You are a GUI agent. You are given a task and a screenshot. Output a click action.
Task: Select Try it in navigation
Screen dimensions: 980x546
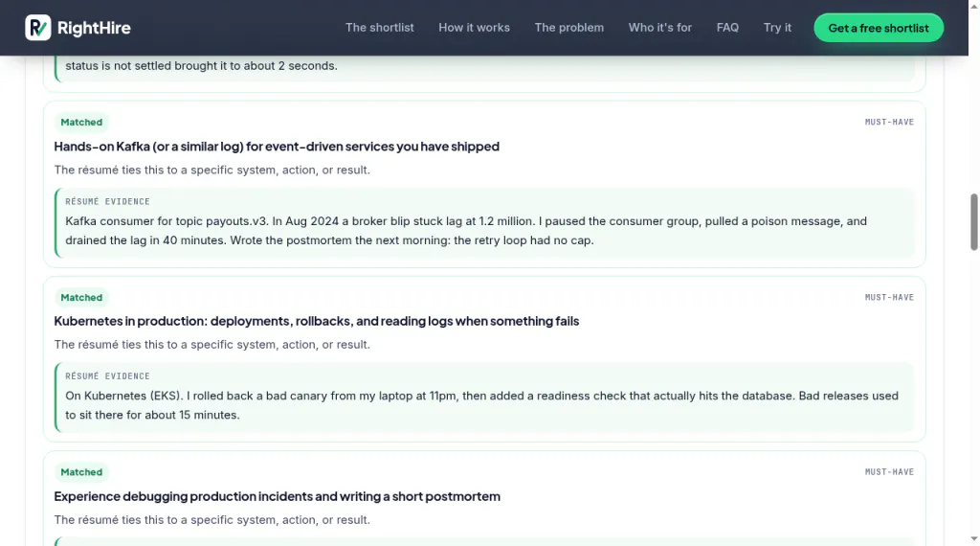[x=777, y=28]
